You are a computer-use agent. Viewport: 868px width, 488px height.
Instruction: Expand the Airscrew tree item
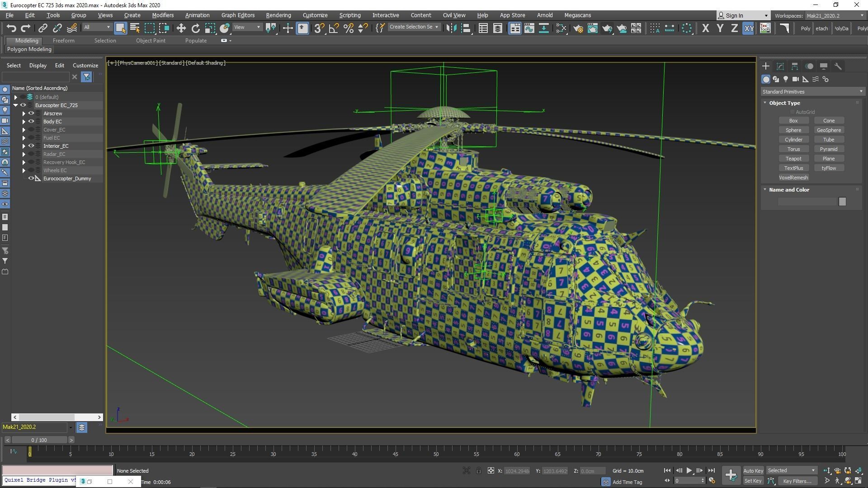(24, 113)
